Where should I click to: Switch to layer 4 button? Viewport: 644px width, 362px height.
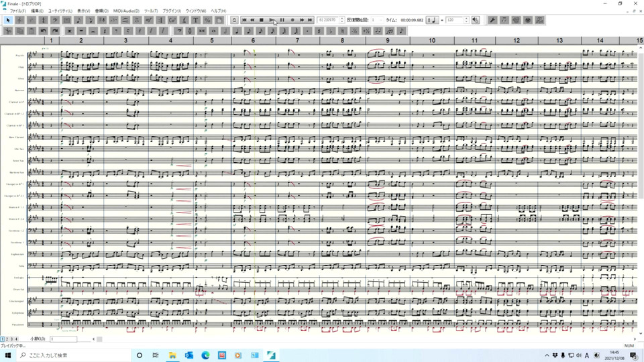point(16,339)
